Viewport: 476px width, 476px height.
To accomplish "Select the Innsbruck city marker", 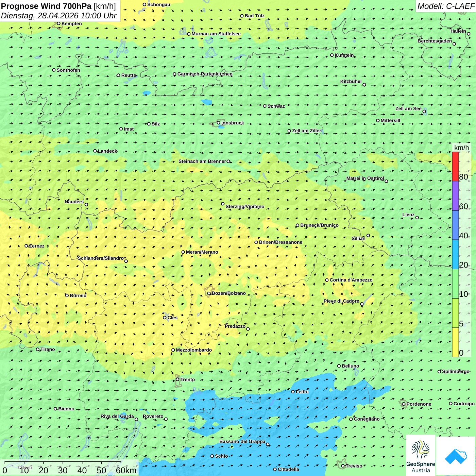I will click(x=219, y=123).
